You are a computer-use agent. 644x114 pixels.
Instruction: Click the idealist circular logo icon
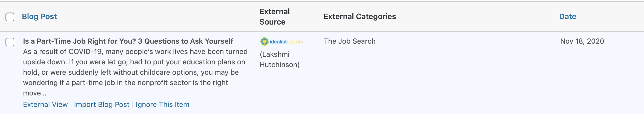264,41
